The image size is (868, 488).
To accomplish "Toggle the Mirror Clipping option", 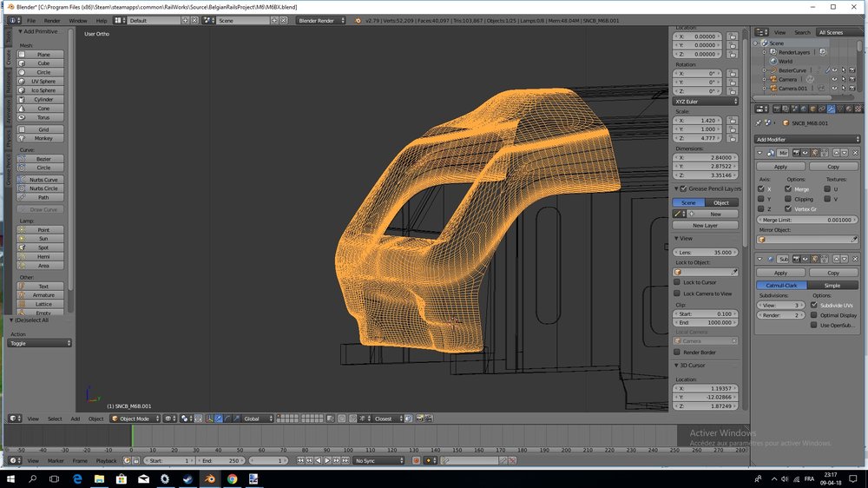I will (788, 199).
